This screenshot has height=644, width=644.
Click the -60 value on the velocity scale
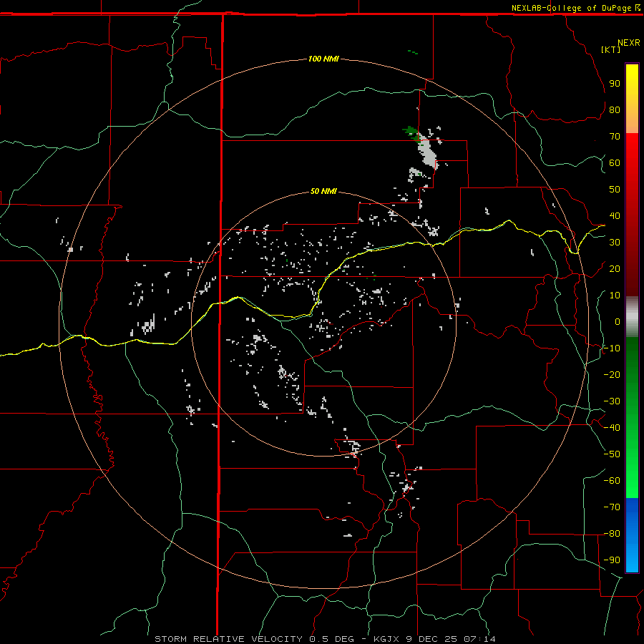(612, 481)
